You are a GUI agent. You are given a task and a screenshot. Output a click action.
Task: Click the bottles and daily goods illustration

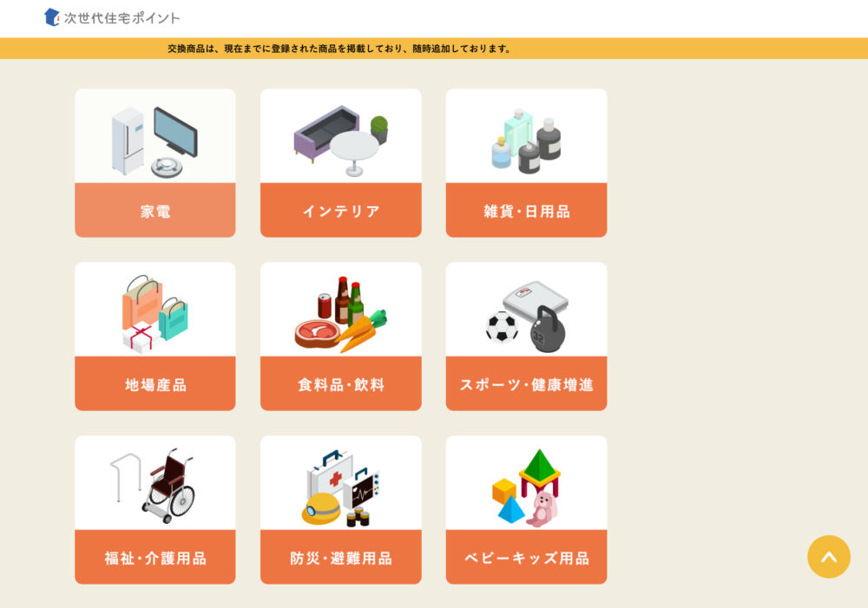526,141
